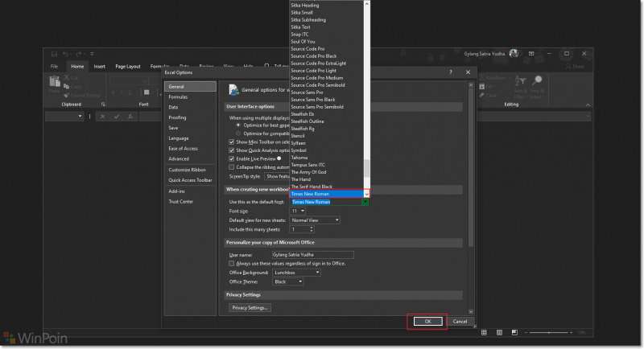
Task: Click the Save icon in Excel's quick access toolbar
Action: point(54,54)
